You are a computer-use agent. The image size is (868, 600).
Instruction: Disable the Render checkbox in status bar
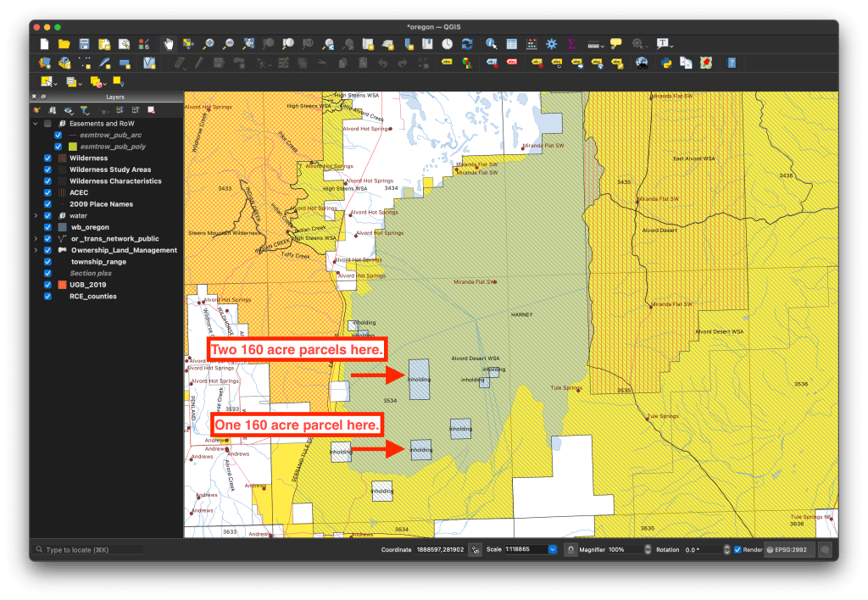tap(737, 549)
